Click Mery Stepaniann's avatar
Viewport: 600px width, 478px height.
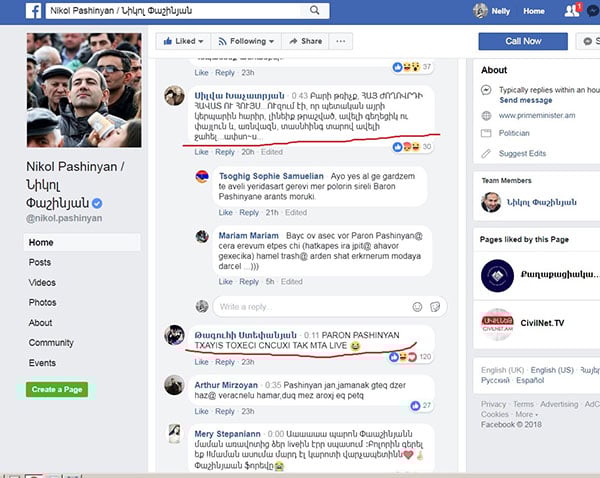pos(174,434)
